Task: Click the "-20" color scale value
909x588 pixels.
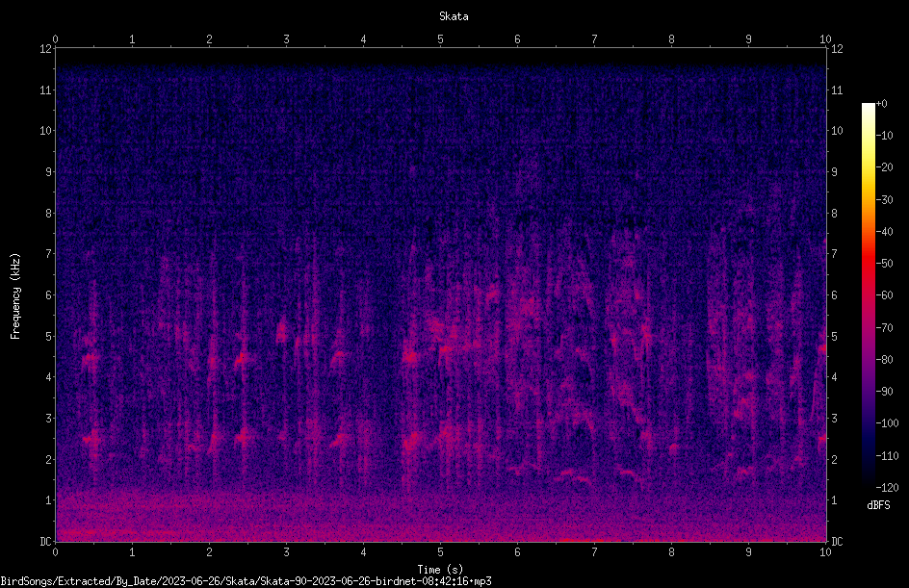Action: (x=885, y=167)
